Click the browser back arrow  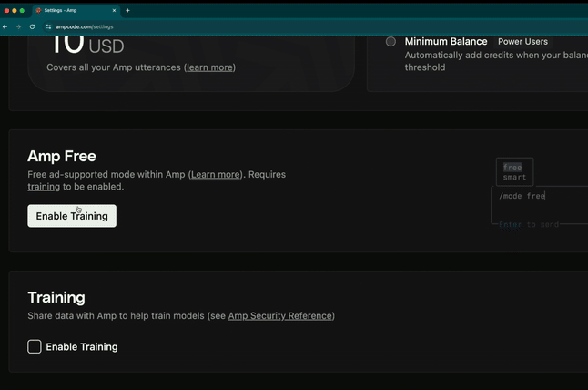(x=5, y=26)
